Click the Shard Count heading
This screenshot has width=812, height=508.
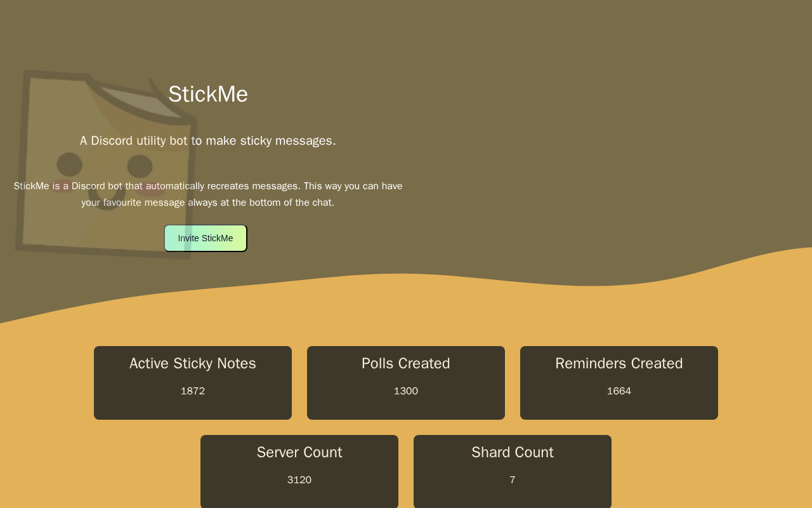tap(513, 452)
